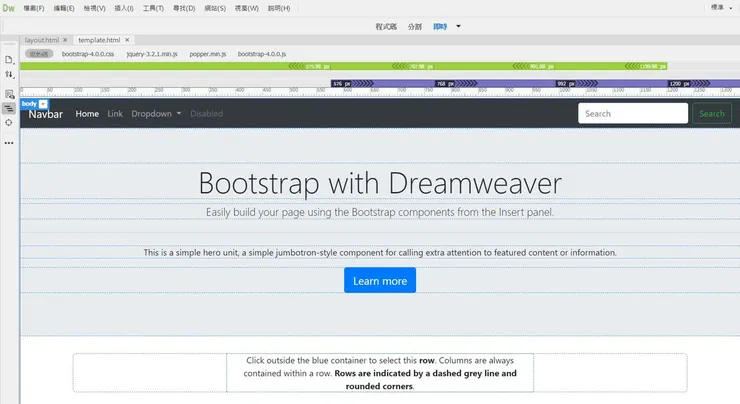Expand the live view mode dropdown arrow
This screenshot has width=740, height=404.
(x=458, y=26)
